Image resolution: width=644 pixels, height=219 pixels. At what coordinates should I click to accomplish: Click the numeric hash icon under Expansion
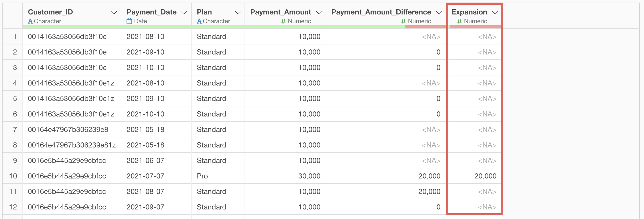pyautogui.click(x=459, y=21)
